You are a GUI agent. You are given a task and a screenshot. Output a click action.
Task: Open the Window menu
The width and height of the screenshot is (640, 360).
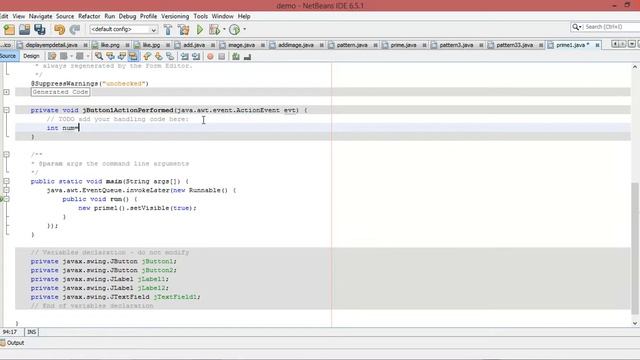pyautogui.click(x=222, y=16)
